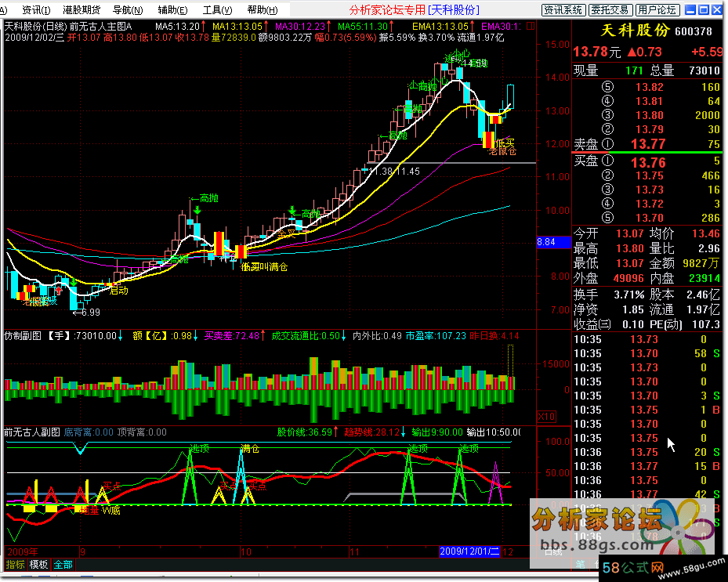Screen dimensions: 728x582
Task: Open the 资讯(I) menu
Action: 35,9
